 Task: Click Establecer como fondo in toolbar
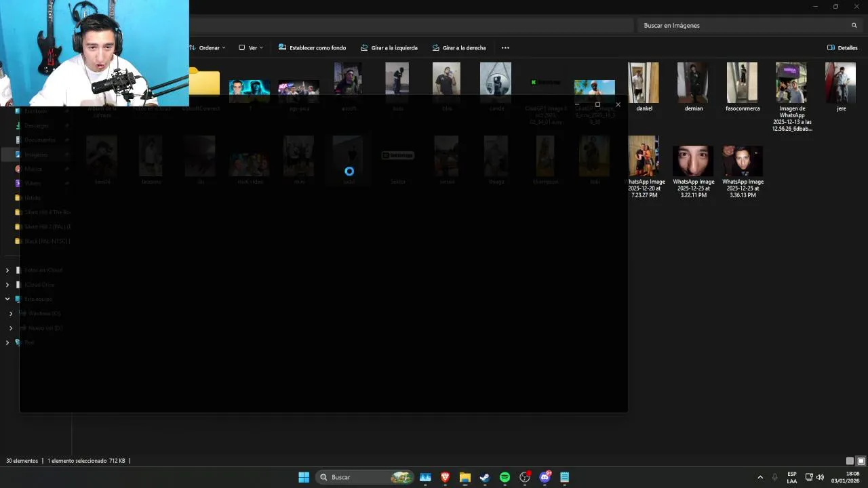313,48
